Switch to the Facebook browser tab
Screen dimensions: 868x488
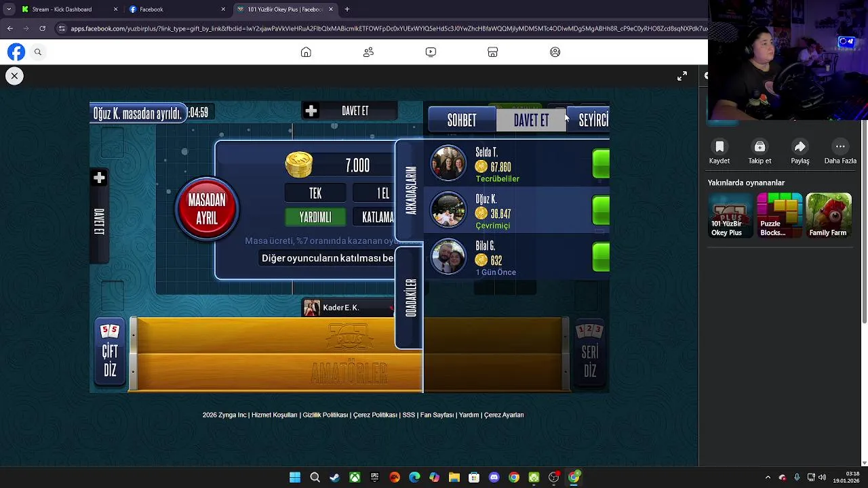(x=178, y=9)
